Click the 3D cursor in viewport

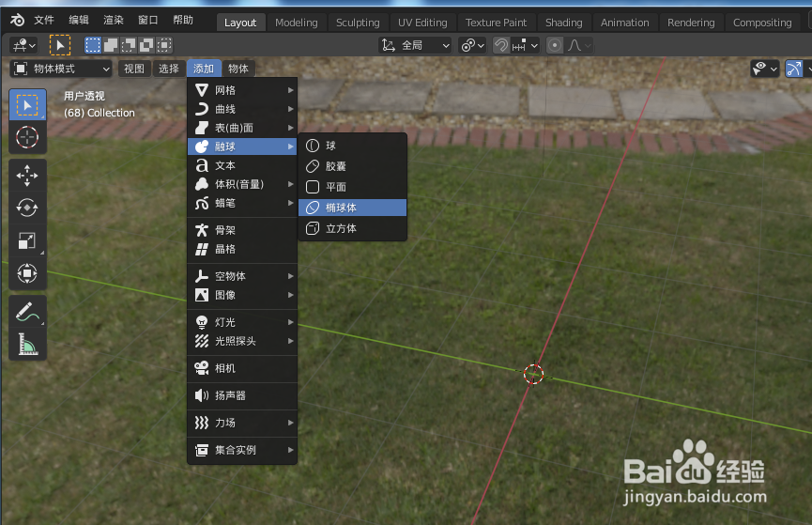point(533,374)
